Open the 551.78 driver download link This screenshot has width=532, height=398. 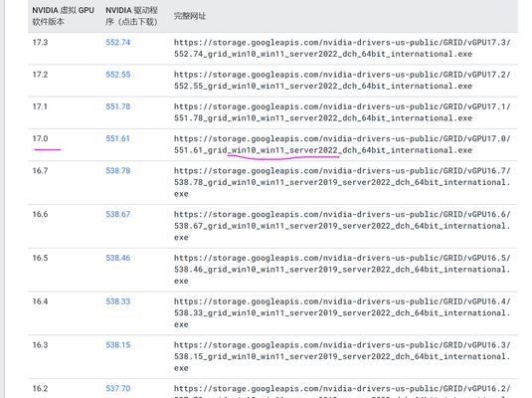[x=117, y=106]
